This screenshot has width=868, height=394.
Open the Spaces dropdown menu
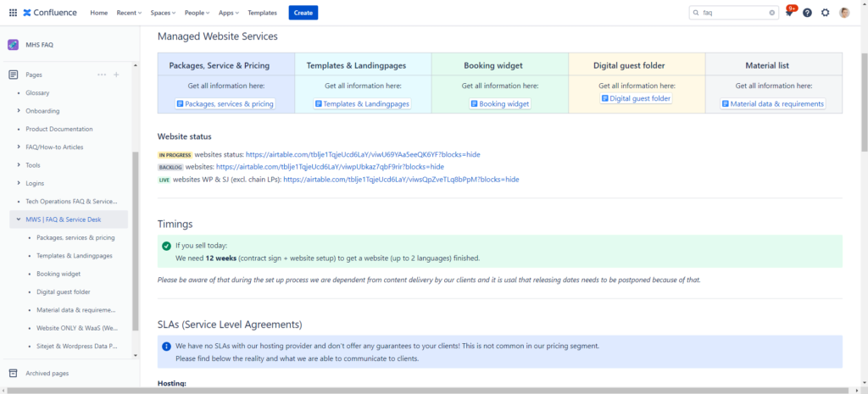(x=163, y=13)
